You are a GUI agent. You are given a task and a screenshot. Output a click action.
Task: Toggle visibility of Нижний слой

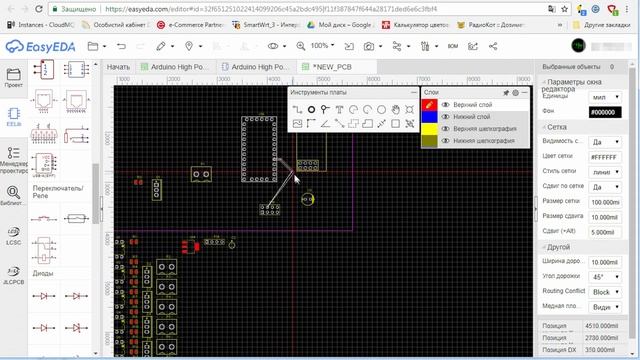[x=446, y=117]
